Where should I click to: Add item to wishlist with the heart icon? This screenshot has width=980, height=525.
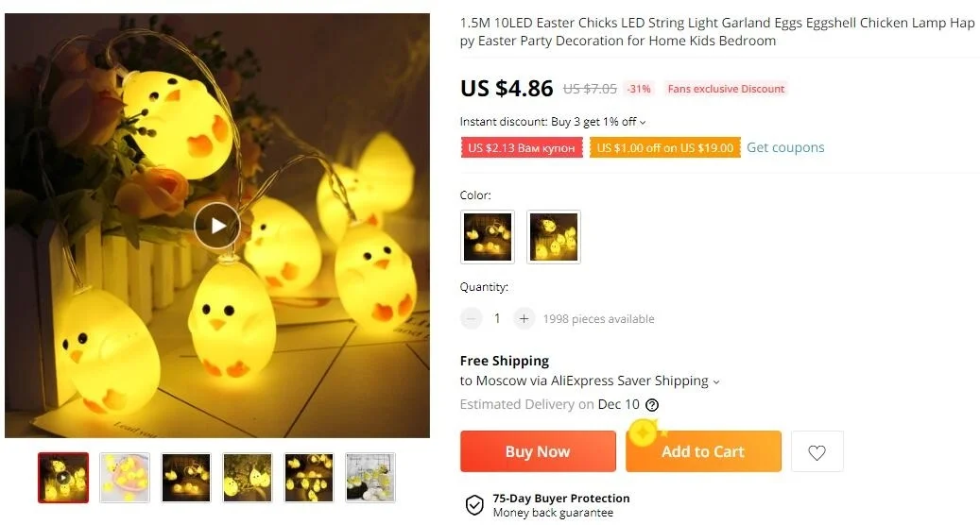point(817,452)
